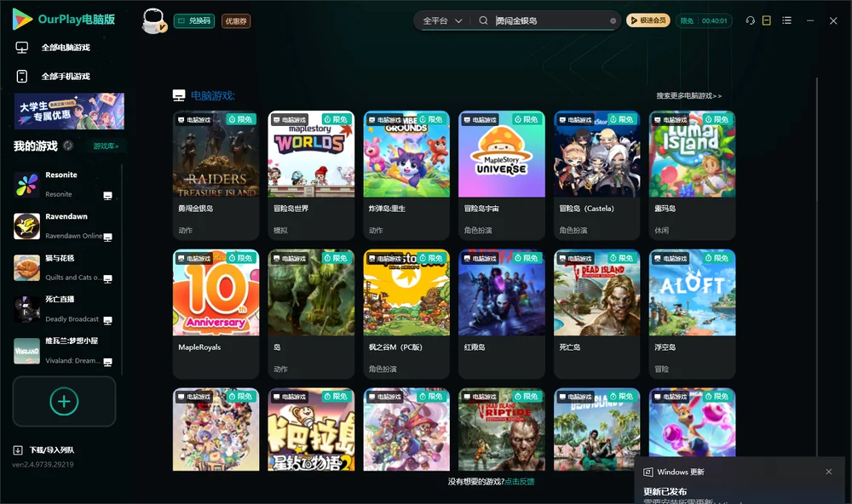Click 搜索更多电脑游戏 link

(x=688, y=95)
